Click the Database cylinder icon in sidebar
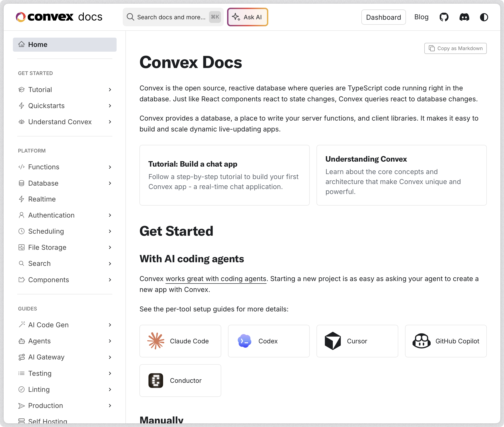 coord(22,183)
